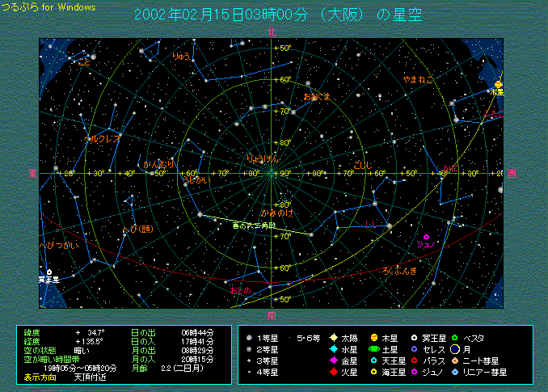This screenshot has width=548, height=392.
Task: Select the magenta Juno asteroid marker on the map
Action: pos(426,237)
